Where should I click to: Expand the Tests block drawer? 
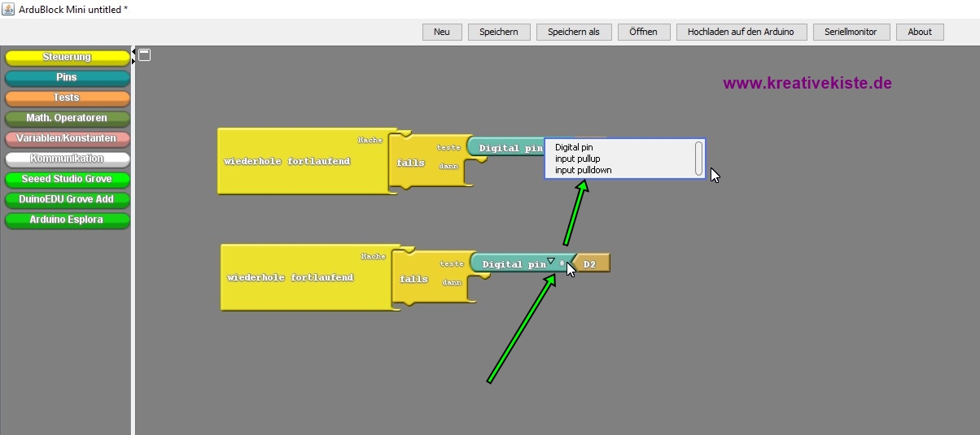pos(67,98)
